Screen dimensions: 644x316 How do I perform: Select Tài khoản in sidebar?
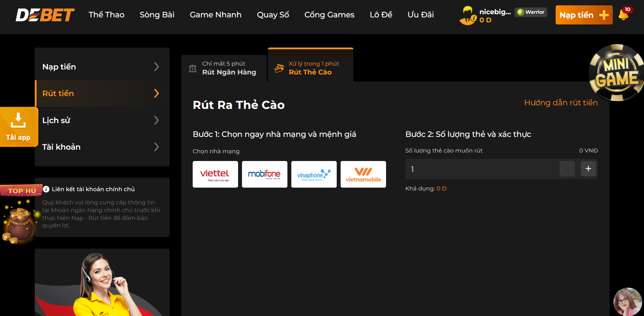click(x=102, y=147)
